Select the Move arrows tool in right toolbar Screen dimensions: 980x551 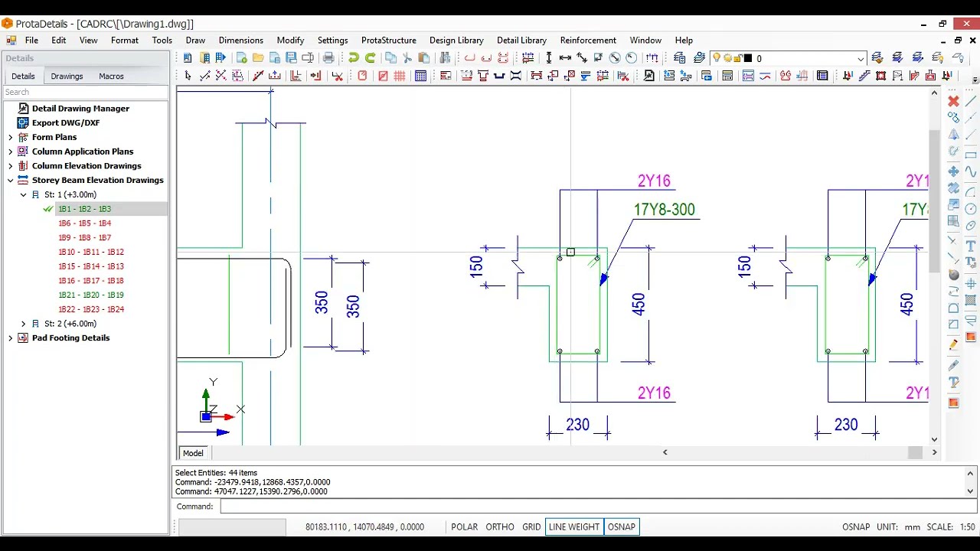953,171
